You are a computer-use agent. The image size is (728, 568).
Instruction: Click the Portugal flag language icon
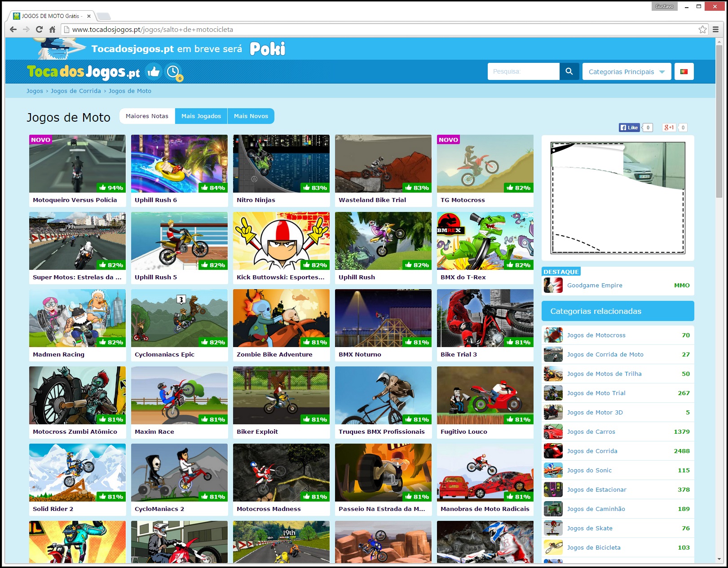tap(684, 71)
